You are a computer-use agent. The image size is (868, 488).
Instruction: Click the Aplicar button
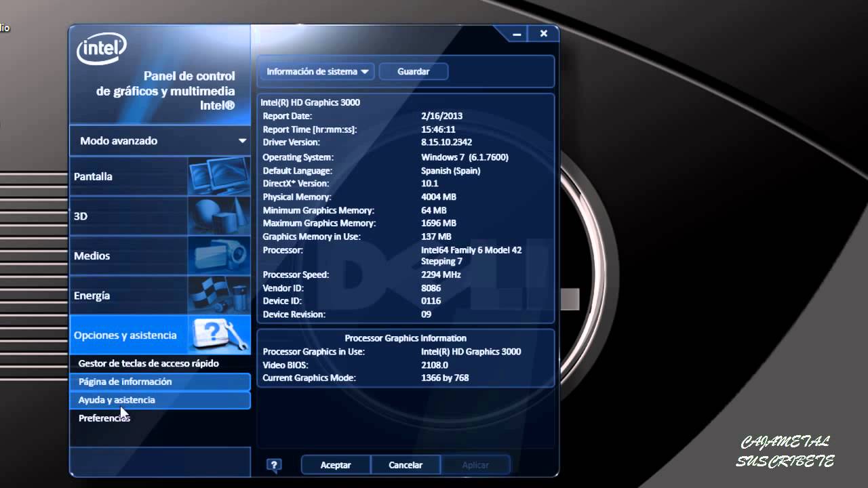(x=475, y=465)
